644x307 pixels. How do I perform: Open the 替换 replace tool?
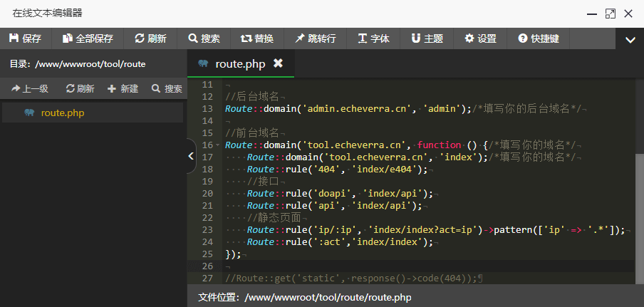pos(257,38)
